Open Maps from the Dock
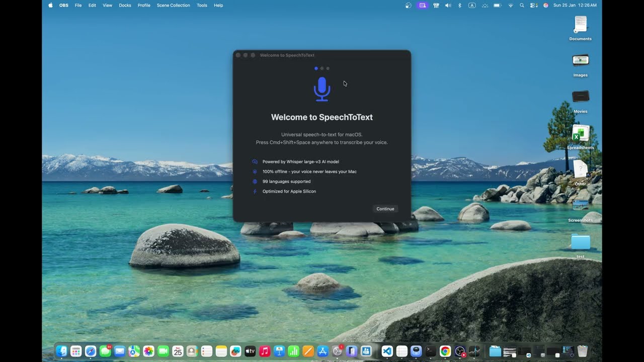644x362 pixels. pyautogui.click(x=134, y=351)
